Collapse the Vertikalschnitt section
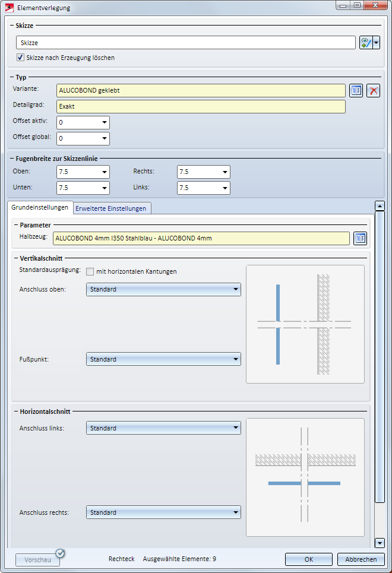392x573 pixels. pyautogui.click(x=15, y=258)
